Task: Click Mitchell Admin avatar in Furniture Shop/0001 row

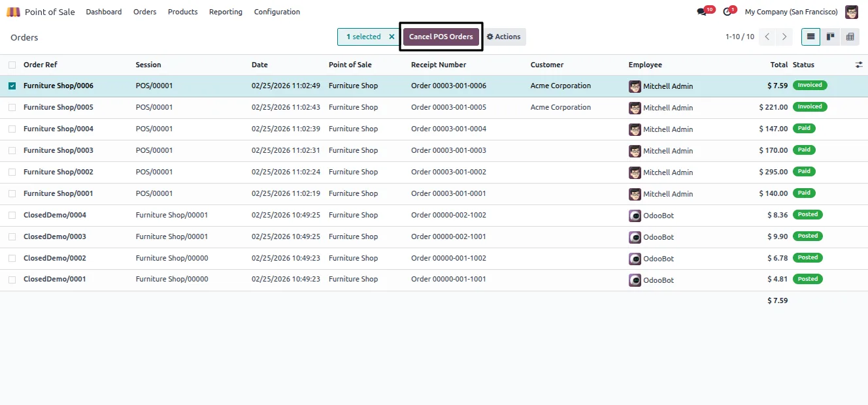Action: [x=635, y=194]
